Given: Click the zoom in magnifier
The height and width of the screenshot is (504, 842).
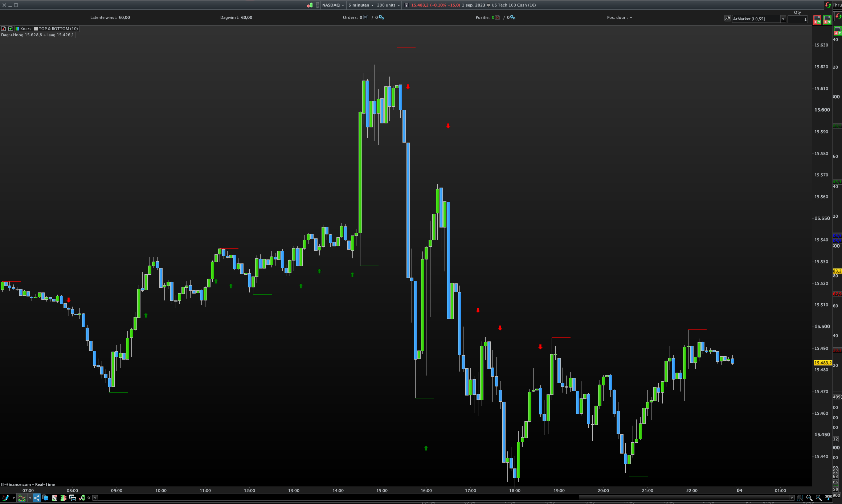Looking at the screenshot, I should coord(819,498).
